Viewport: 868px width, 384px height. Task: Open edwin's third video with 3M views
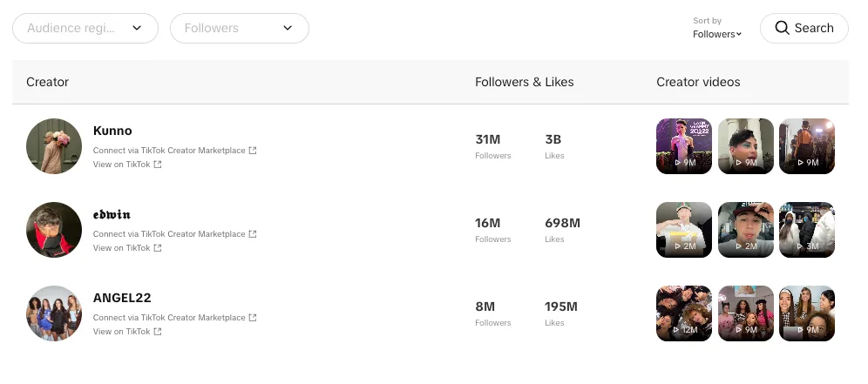click(807, 230)
